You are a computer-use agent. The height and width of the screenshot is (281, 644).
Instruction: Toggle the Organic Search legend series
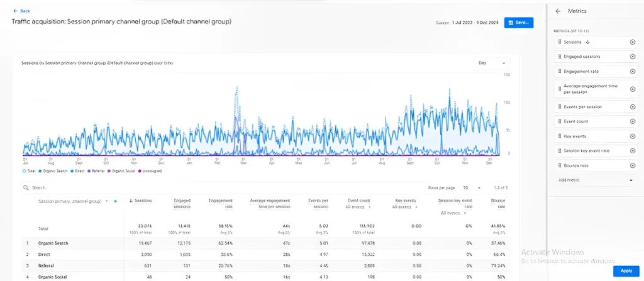click(x=53, y=170)
